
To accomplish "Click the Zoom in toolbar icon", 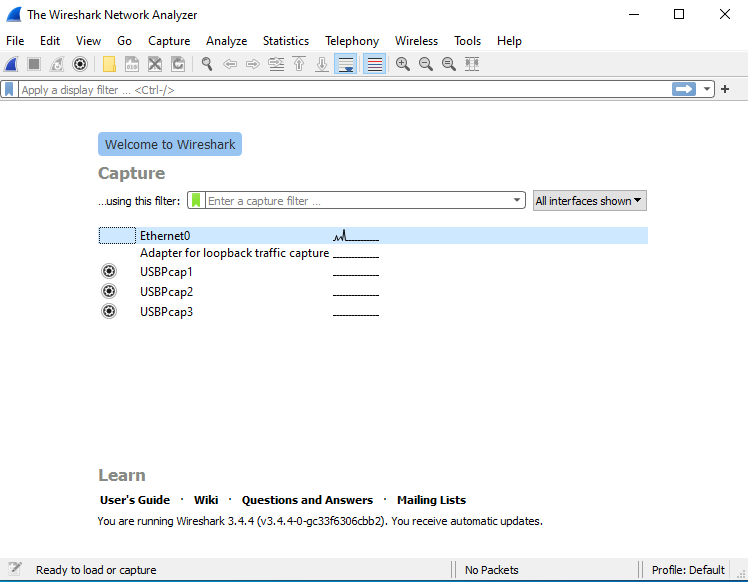I will pos(403,64).
